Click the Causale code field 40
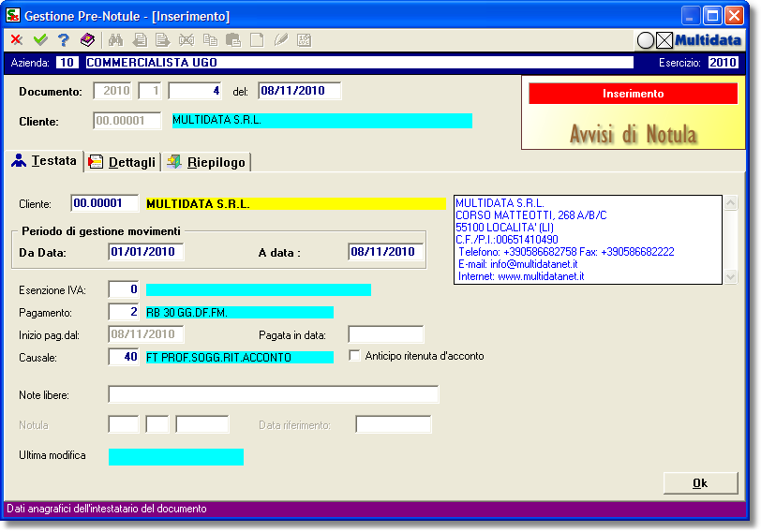Screen dimensions: 761x532 124,357
